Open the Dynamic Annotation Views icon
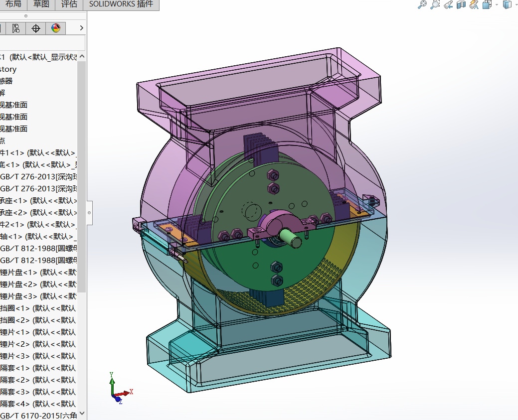518x420 pixels. pos(474,4)
